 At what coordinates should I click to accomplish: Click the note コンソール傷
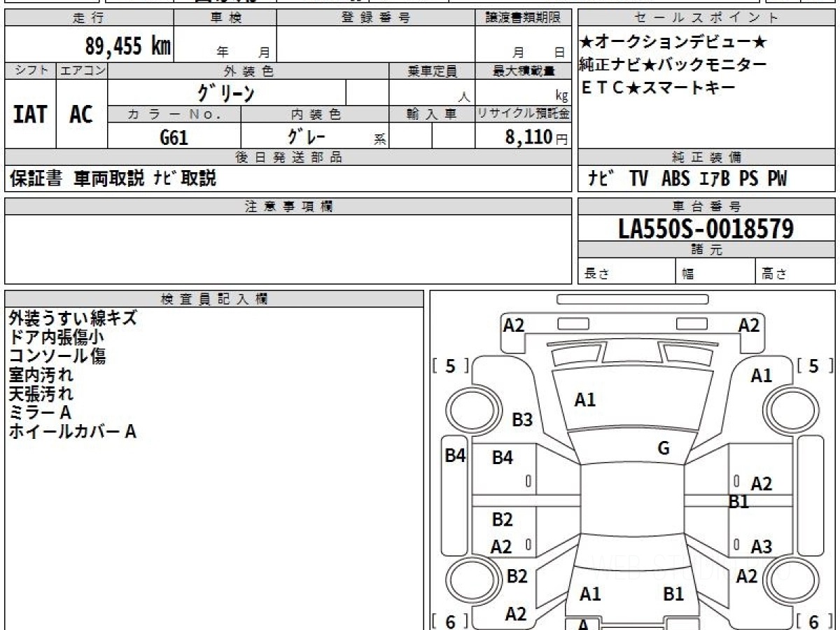(x=57, y=356)
